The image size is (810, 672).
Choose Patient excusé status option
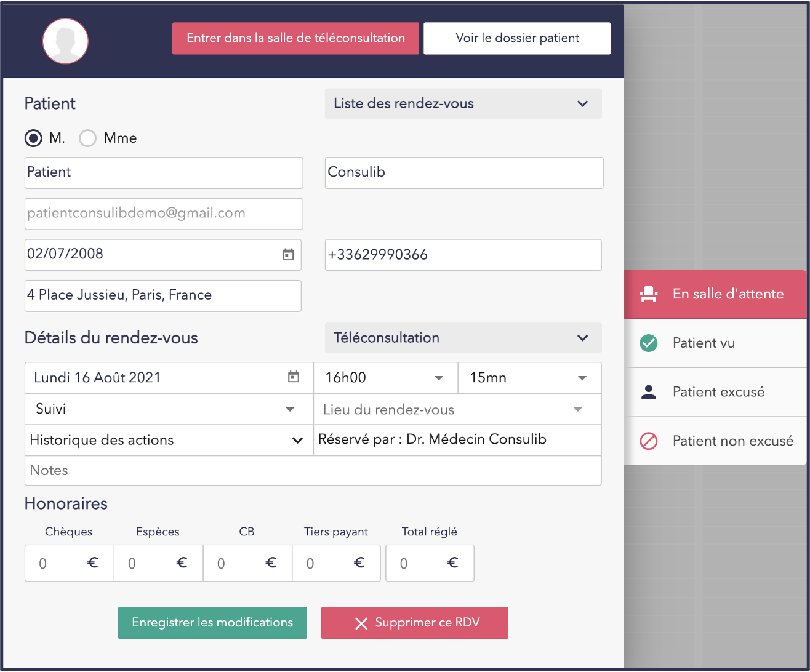[718, 393]
